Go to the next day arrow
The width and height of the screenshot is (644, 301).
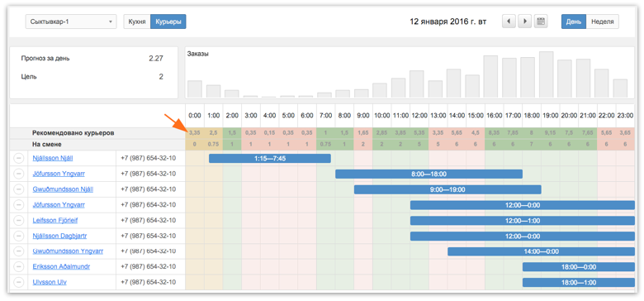(x=525, y=21)
